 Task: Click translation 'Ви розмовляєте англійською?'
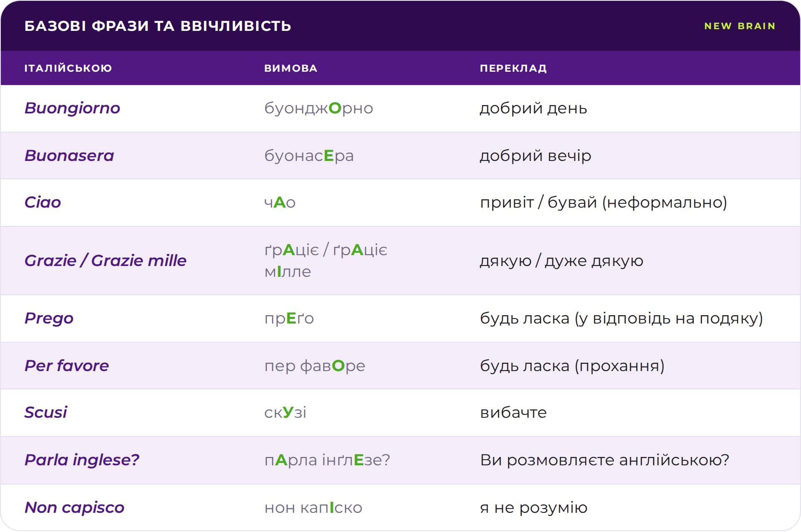pyautogui.click(x=605, y=460)
